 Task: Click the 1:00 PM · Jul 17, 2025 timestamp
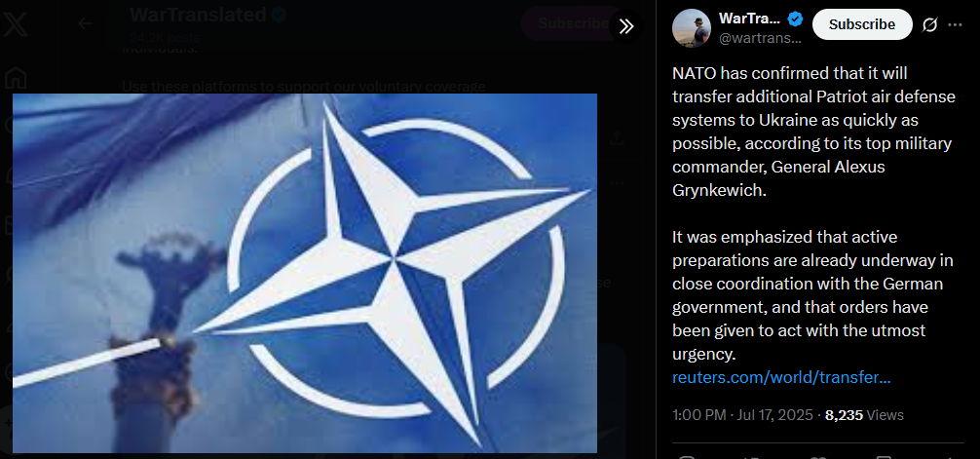click(x=742, y=414)
